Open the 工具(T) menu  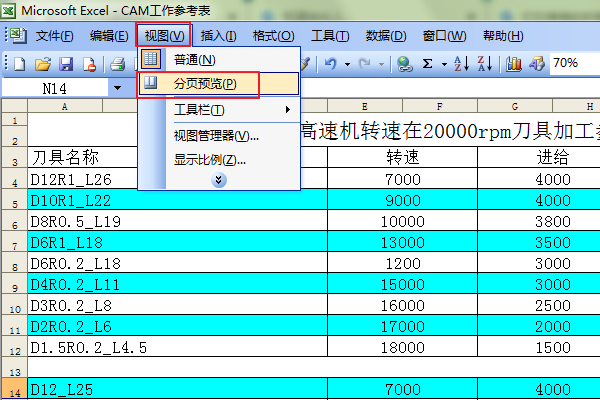[330, 36]
